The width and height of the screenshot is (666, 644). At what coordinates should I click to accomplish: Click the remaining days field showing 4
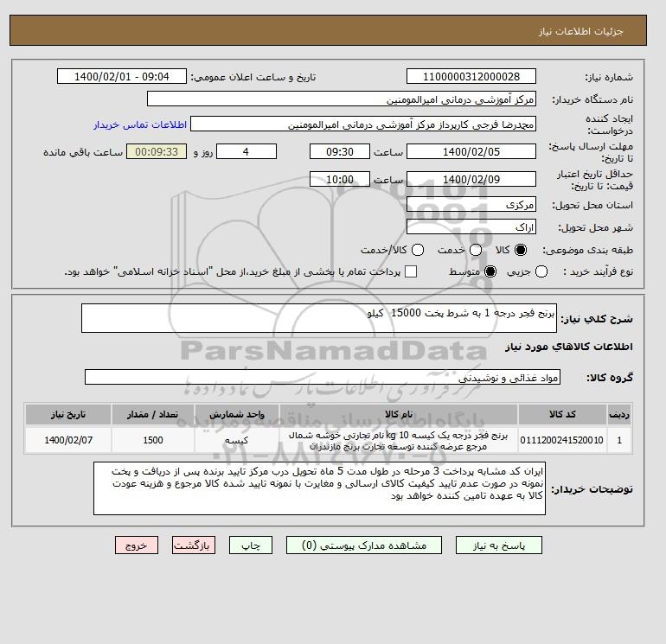tap(247, 151)
